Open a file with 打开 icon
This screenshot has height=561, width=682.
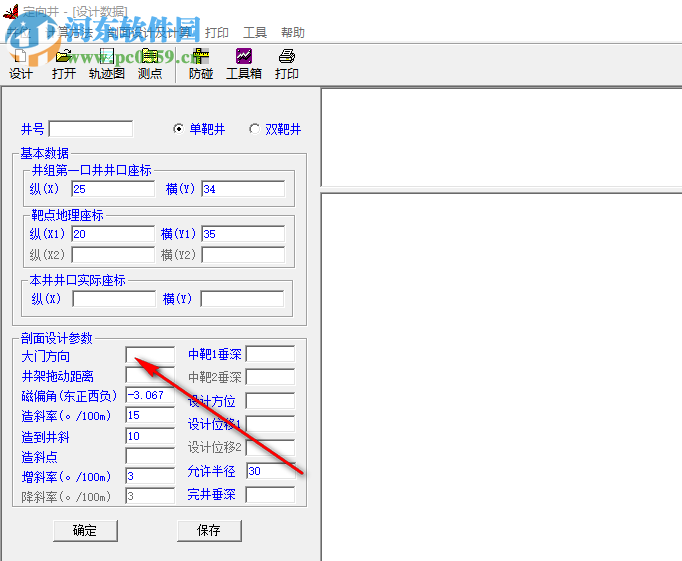point(64,64)
